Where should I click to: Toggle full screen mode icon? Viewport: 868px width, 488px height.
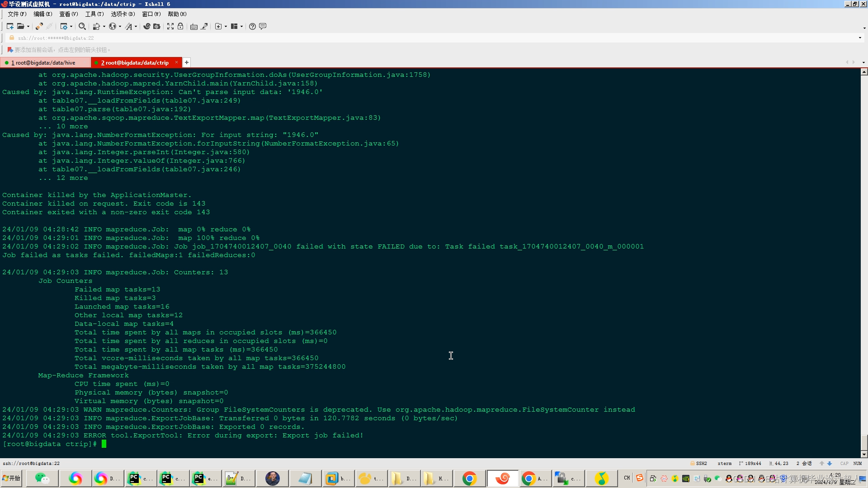point(170,26)
